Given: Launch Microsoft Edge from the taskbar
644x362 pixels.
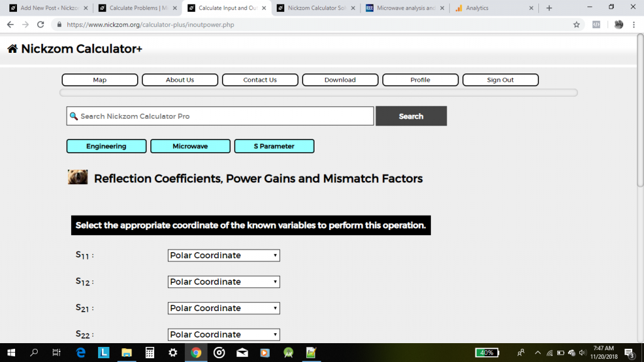Looking at the screenshot, I should click(80, 353).
